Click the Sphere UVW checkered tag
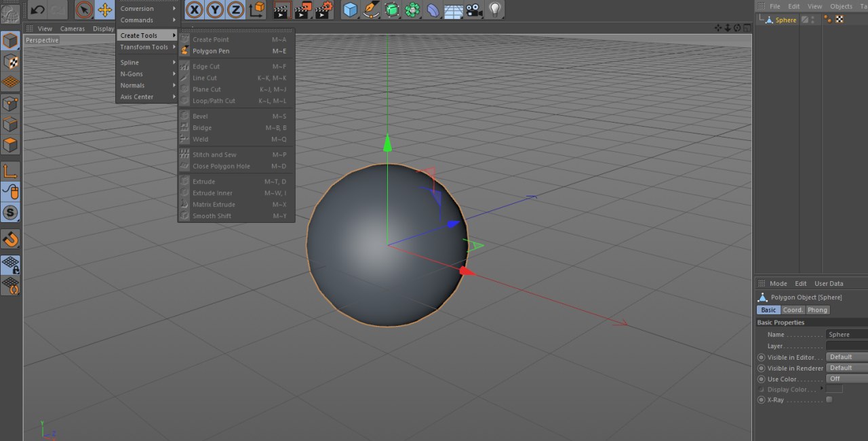This screenshot has height=441, width=868. point(839,20)
